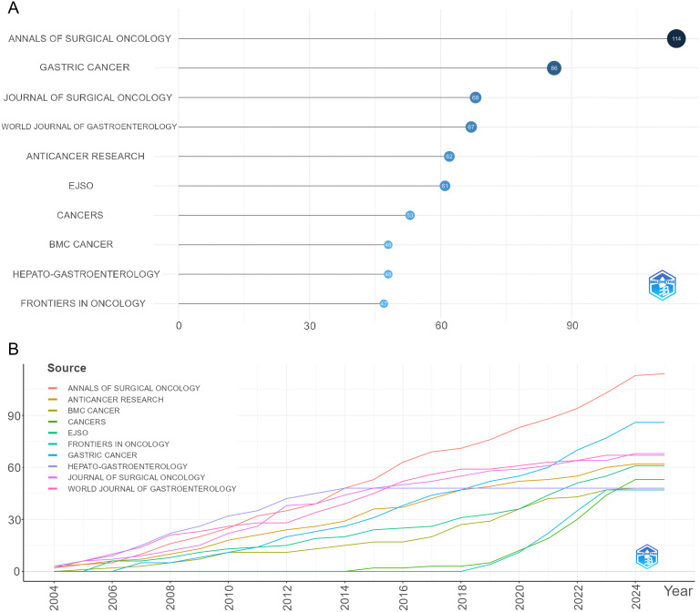Click the Annals of Surgical Oncology legend swatch
Viewport: 700px width, 612px height.
(x=53, y=389)
